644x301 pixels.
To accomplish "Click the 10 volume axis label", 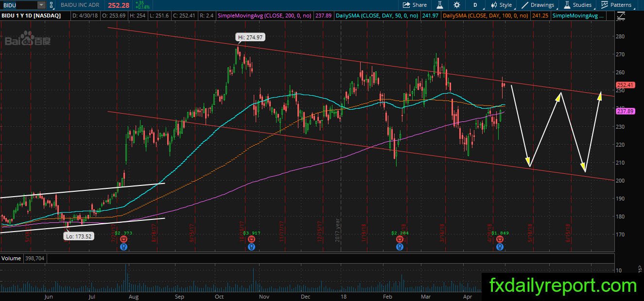I will [619, 270].
